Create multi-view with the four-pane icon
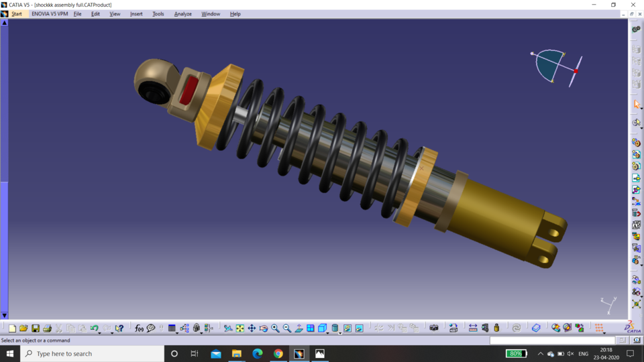The image size is (644, 362). pos(311,328)
